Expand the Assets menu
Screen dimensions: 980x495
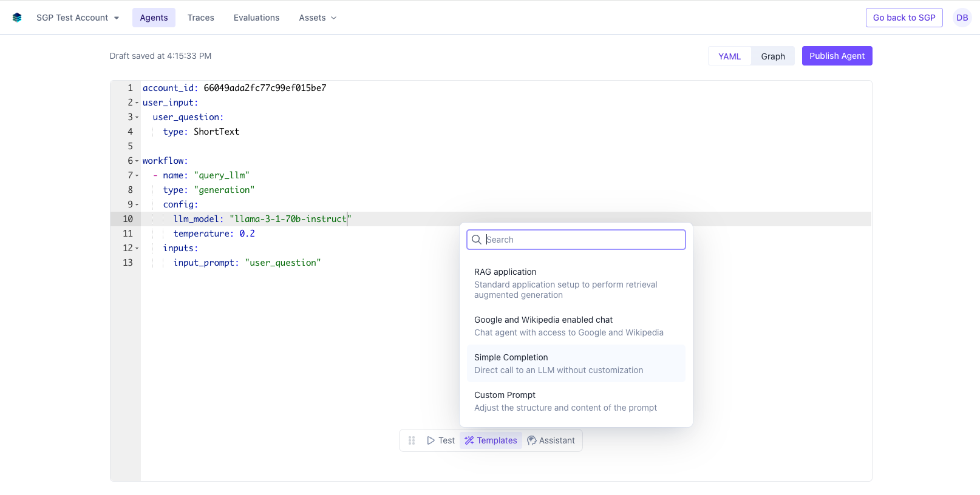[318, 18]
